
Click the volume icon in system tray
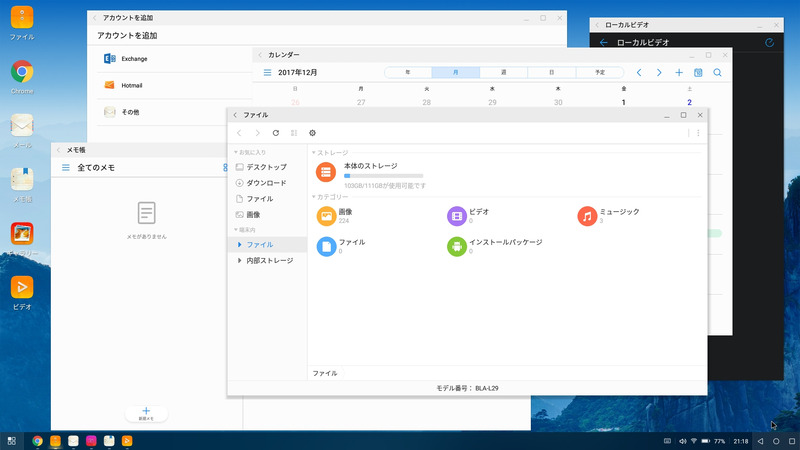682,441
